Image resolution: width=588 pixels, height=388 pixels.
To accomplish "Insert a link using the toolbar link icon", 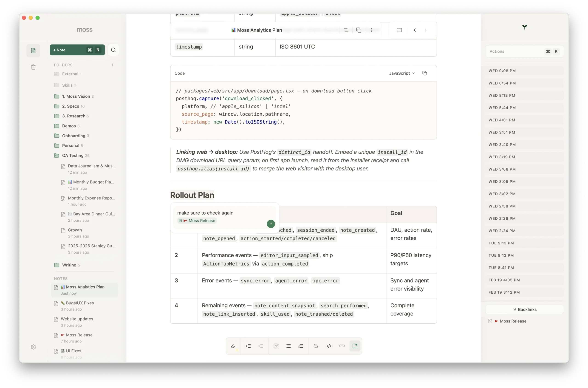I will 342,346.
